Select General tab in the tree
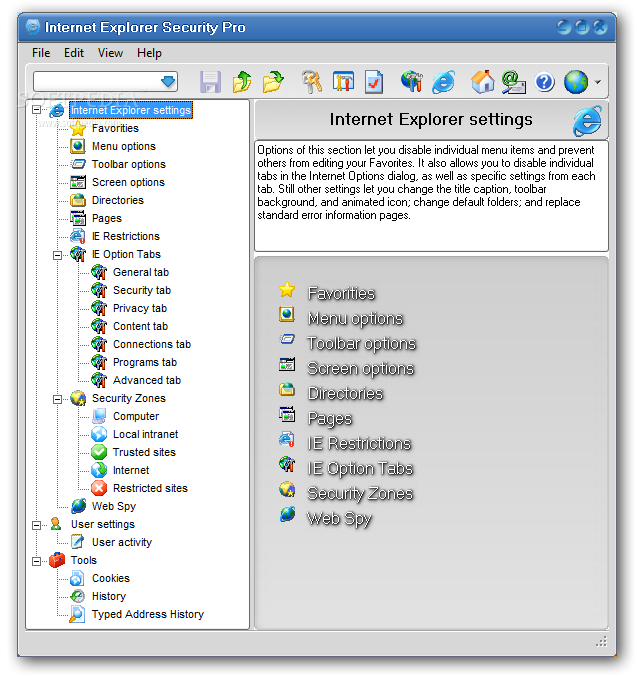Screen dimensions: 637x677 click(141, 272)
